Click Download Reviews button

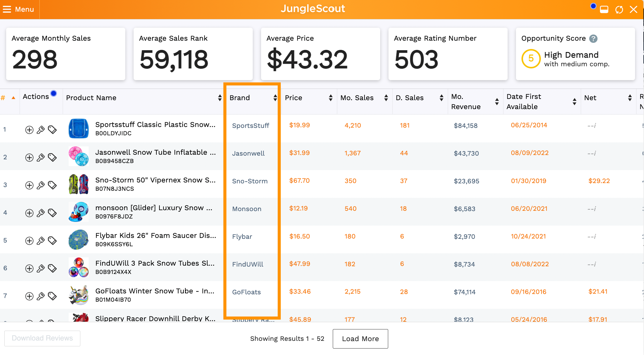pyautogui.click(x=42, y=338)
